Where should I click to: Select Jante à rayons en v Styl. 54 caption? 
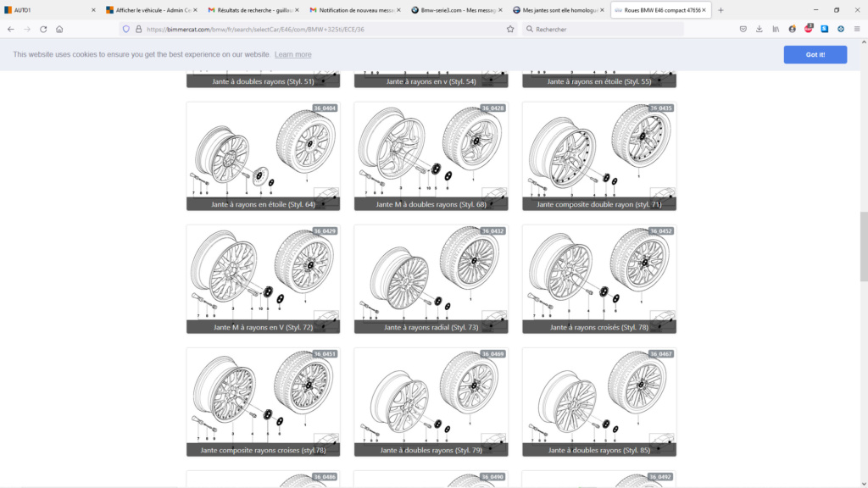431,81
